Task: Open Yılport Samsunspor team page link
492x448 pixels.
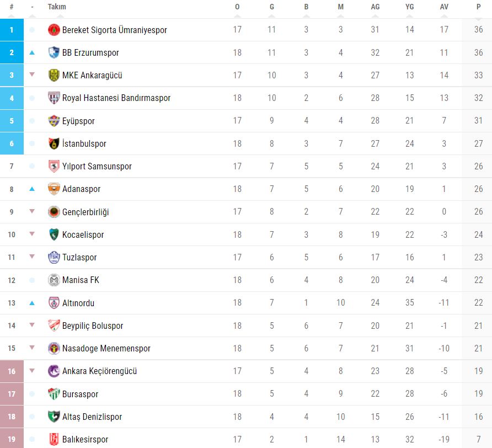Action: point(97,166)
